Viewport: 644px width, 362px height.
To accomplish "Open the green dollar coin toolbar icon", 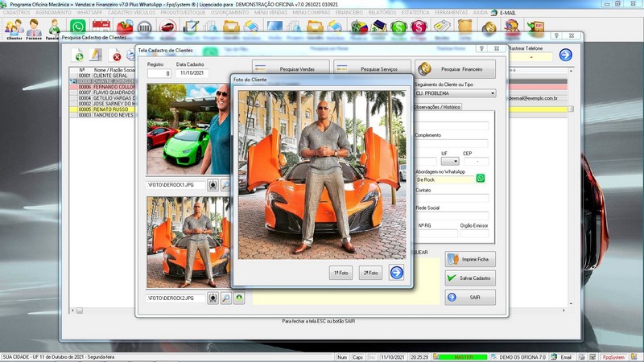I will [398, 27].
